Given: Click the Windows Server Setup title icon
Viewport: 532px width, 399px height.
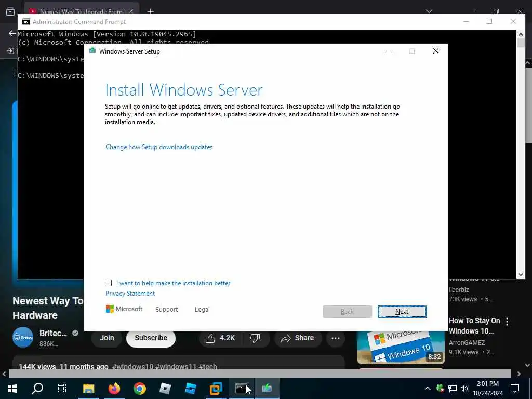Looking at the screenshot, I should pos(92,51).
